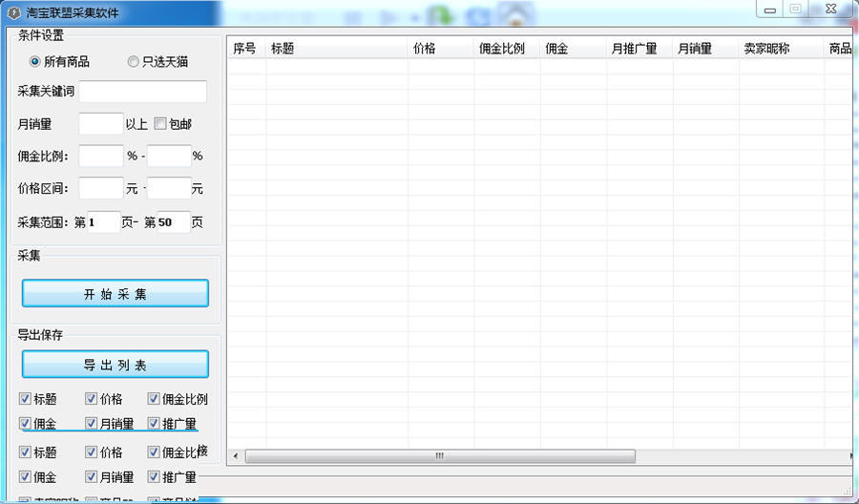Viewport: 859px width, 504px height.
Task: Maximize the window
Action: tap(795, 9)
